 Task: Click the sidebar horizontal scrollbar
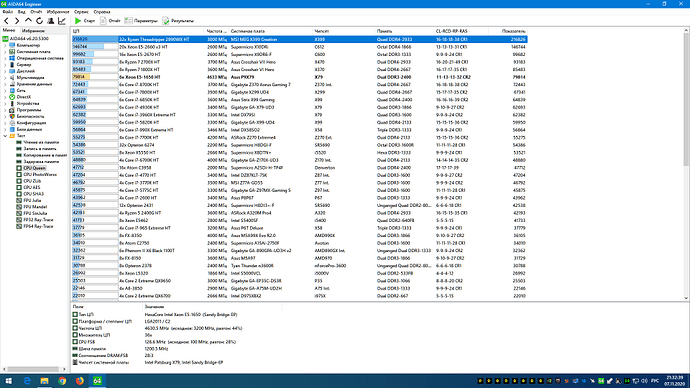[x=34, y=369]
